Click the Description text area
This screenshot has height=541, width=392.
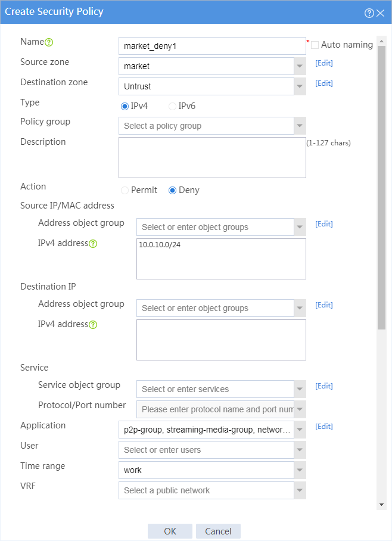pos(212,158)
